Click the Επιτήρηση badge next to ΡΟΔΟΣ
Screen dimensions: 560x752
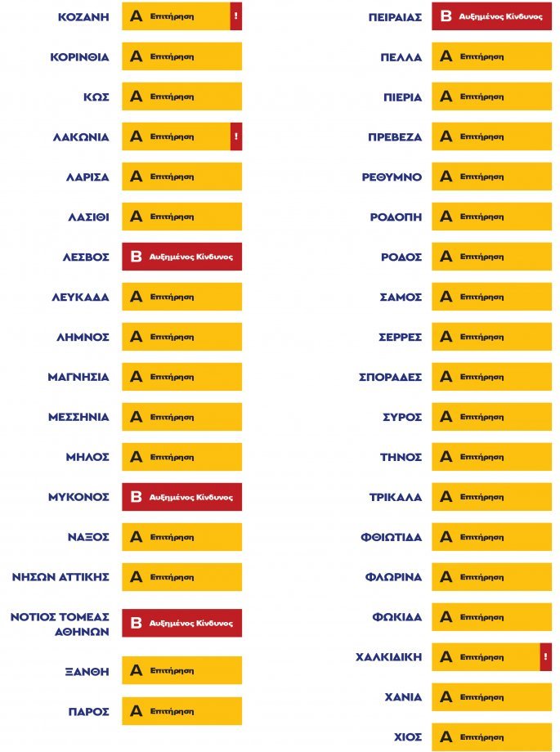coord(491,257)
